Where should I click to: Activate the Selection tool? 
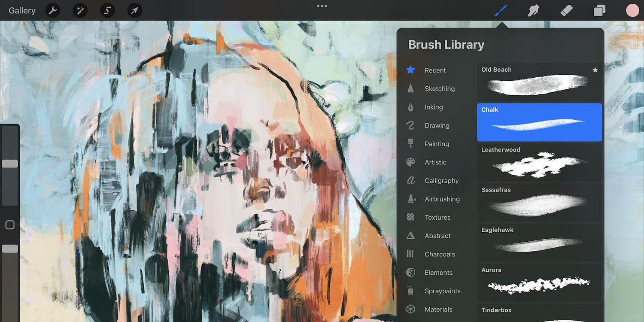point(107,10)
